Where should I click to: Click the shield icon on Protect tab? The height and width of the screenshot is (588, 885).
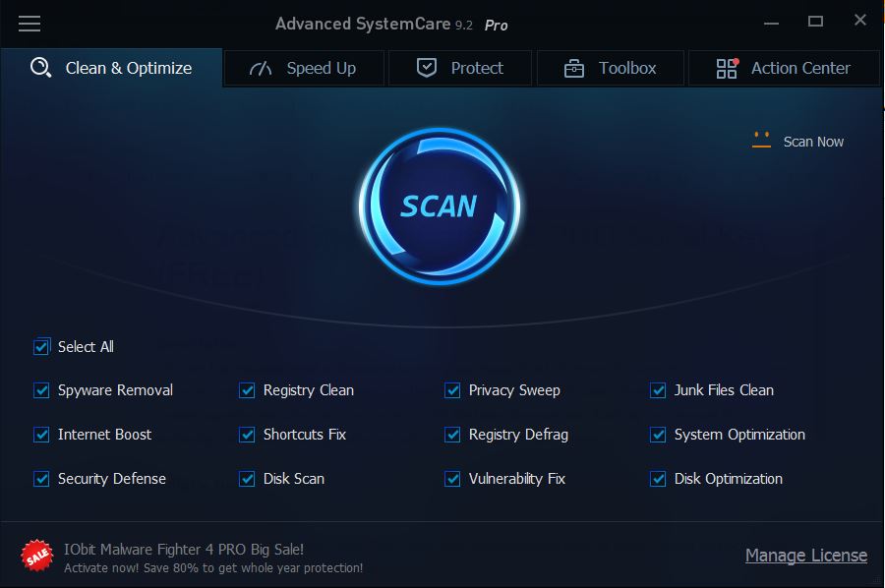[427, 68]
